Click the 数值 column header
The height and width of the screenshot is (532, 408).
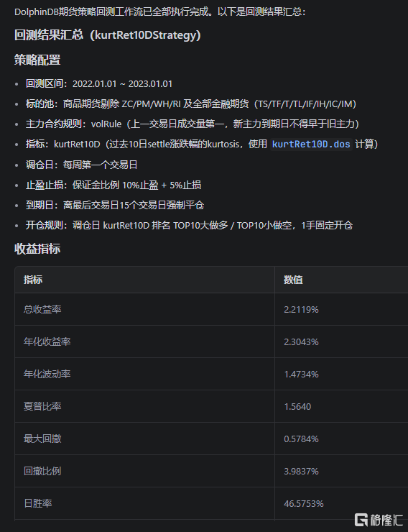pyautogui.click(x=293, y=280)
